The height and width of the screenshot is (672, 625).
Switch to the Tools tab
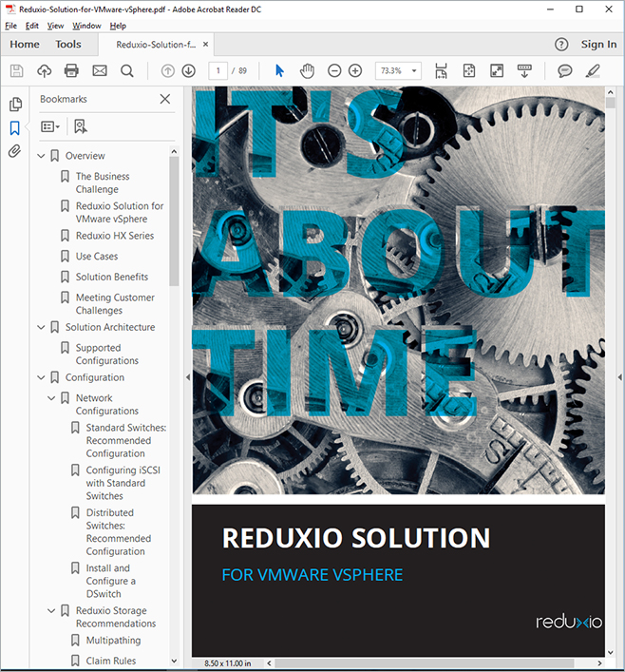(68, 44)
